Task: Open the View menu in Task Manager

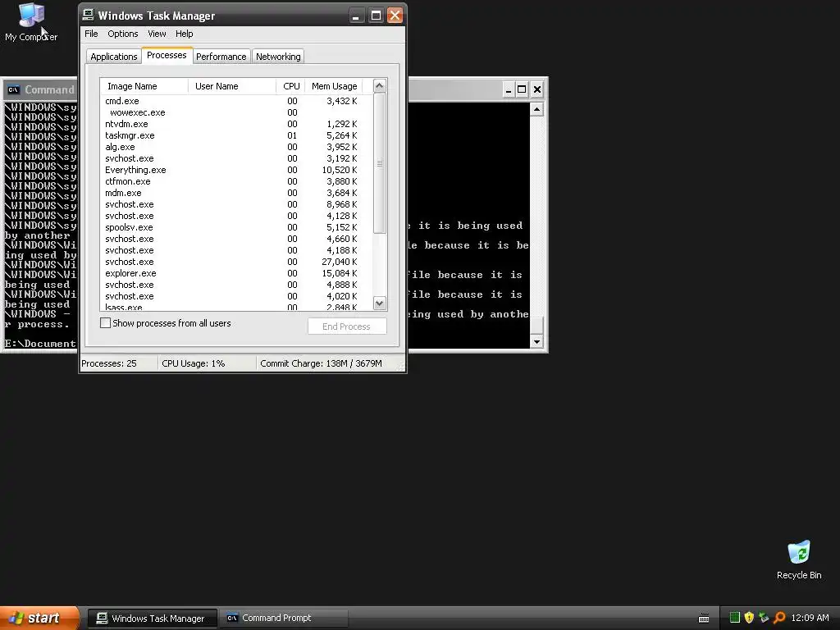Action: point(157,34)
